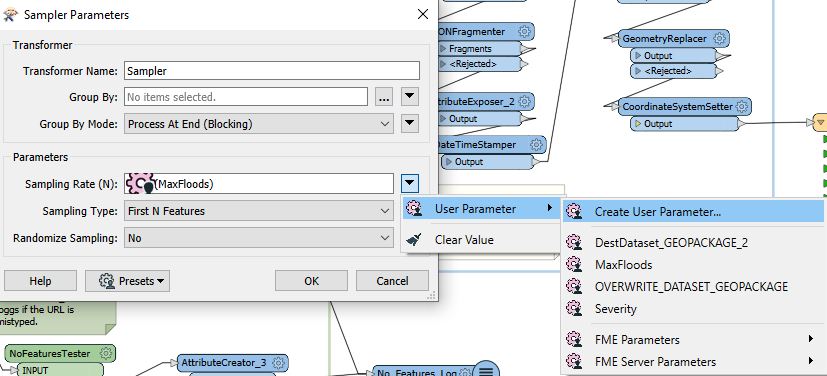
Task: Click the icon beside Create User Parameter
Action: click(x=573, y=212)
